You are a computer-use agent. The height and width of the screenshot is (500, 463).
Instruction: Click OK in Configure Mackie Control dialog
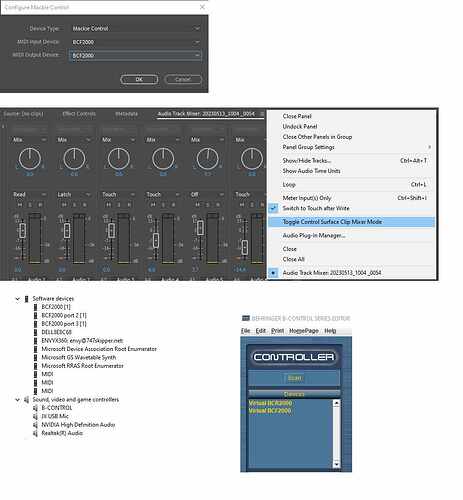tap(139, 79)
